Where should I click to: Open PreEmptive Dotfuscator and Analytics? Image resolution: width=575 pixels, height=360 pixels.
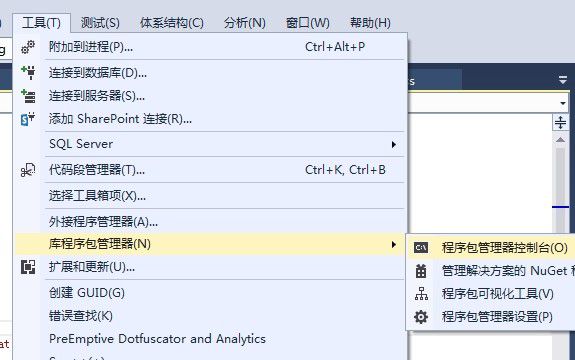pos(210,339)
